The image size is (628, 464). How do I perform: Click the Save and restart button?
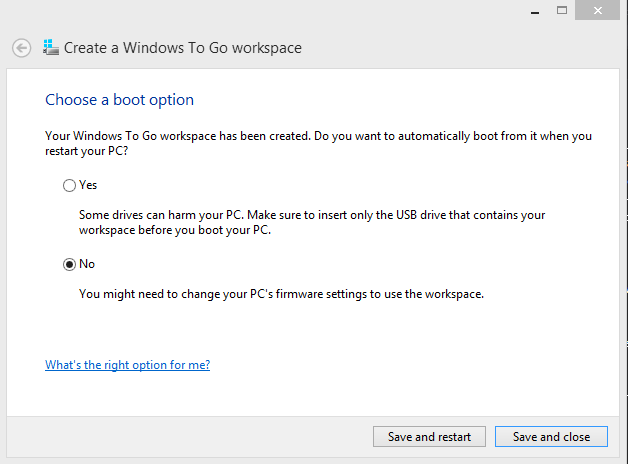(x=429, y=436)
